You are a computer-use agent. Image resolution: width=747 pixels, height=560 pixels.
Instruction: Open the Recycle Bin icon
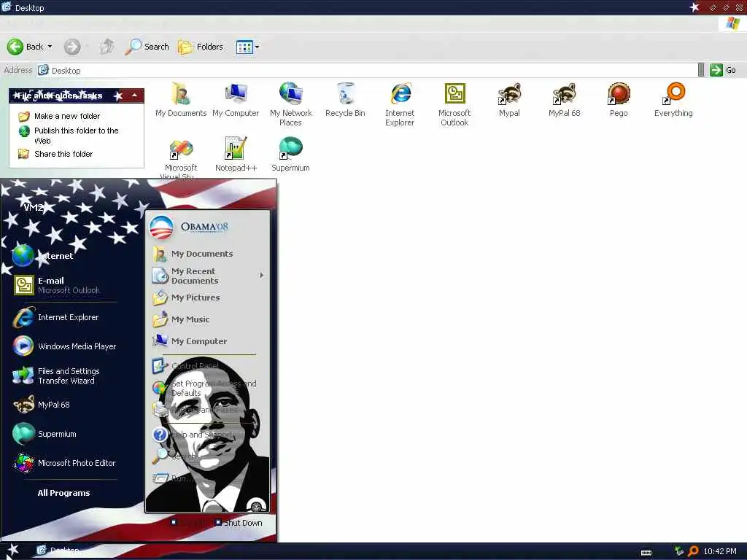[345, 100]
